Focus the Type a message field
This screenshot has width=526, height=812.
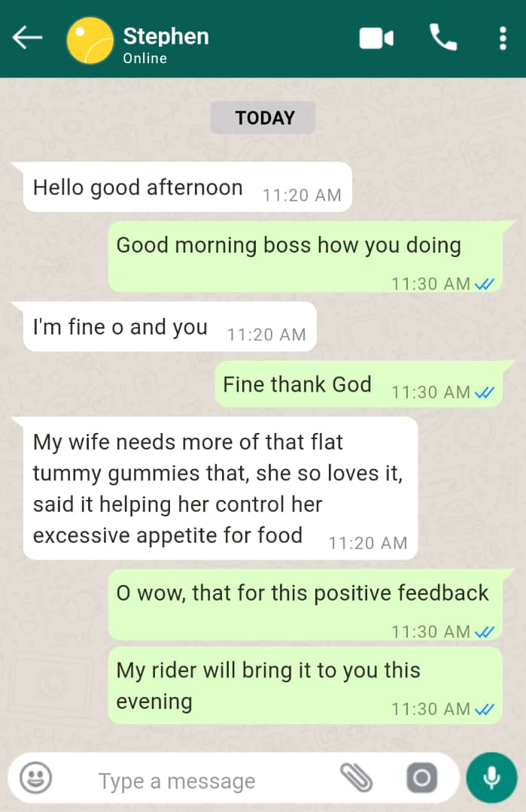207,781
